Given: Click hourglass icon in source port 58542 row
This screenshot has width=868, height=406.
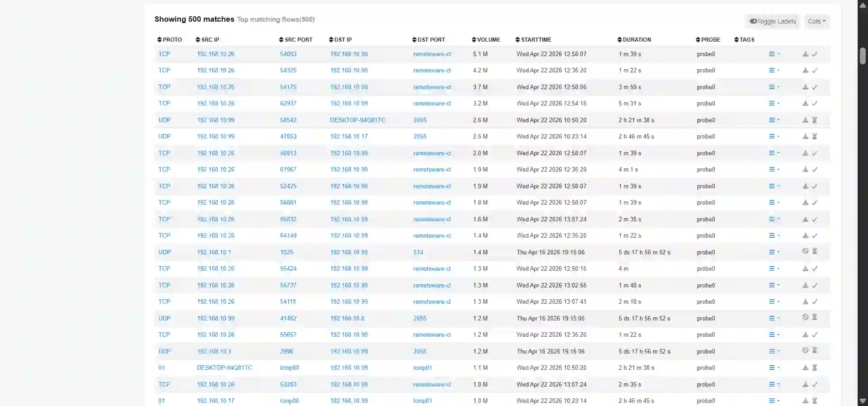Looking at the screenshot, I should pos(815,120).
